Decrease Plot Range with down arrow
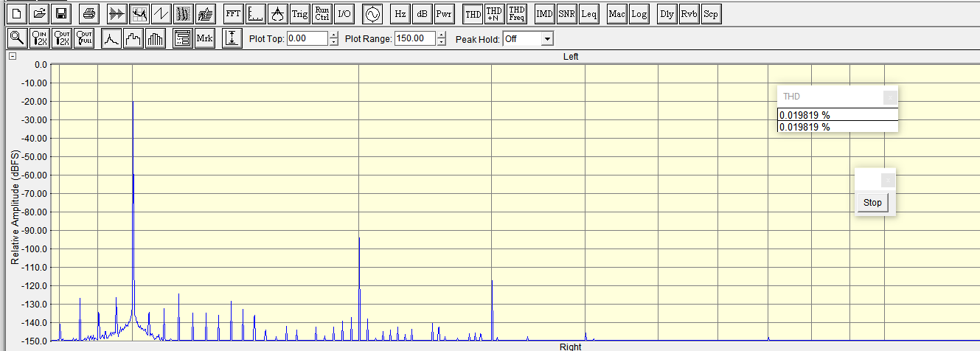This screenshot has width=980, height=351. point(442,43)
